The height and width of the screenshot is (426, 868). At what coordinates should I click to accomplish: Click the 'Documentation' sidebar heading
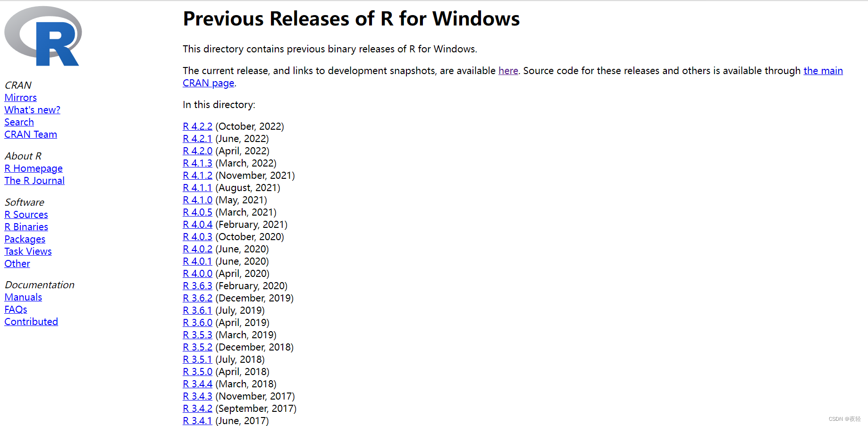[40, 285]
